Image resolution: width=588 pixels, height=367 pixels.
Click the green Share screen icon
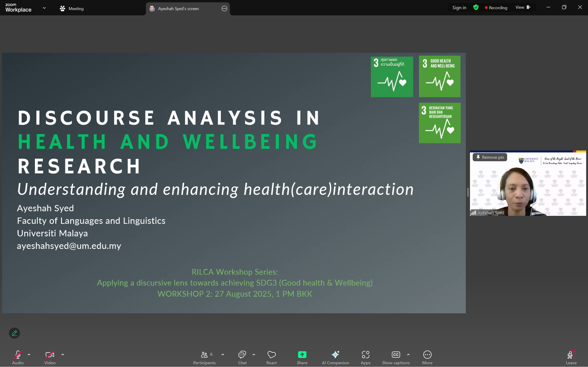(302, 355)
